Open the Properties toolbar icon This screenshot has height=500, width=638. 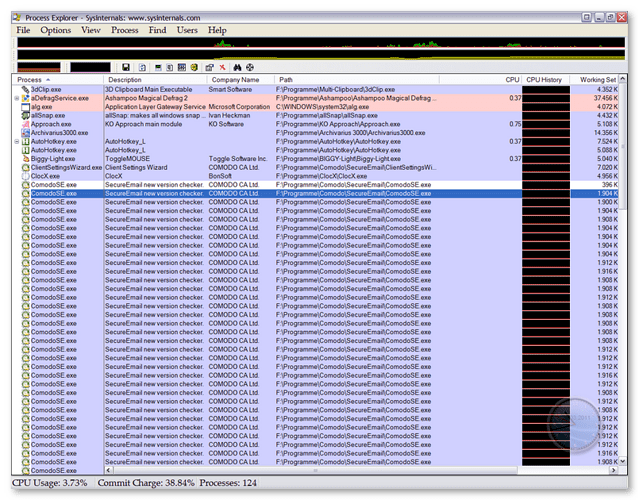click(x=210, y=68)
